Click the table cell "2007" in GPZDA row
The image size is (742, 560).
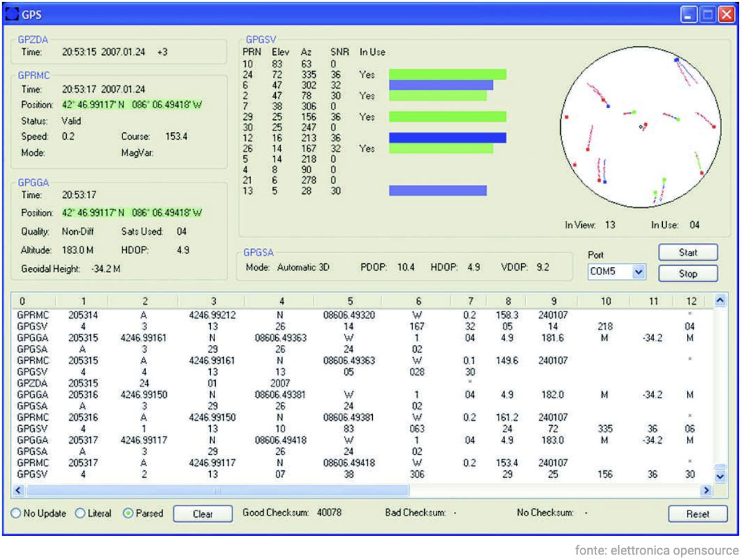click(x=281, y=383)
